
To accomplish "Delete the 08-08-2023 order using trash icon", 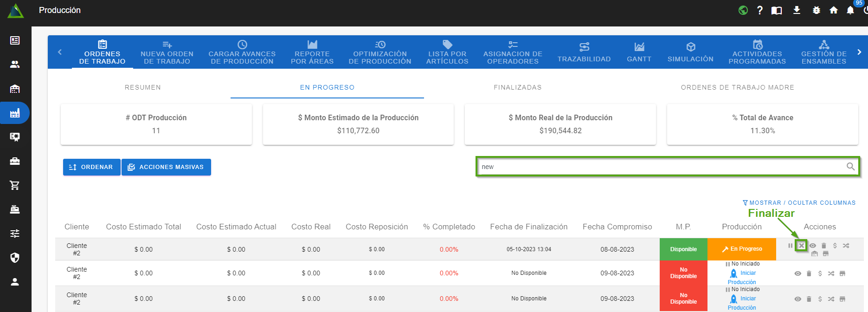I will pos(824,246).
